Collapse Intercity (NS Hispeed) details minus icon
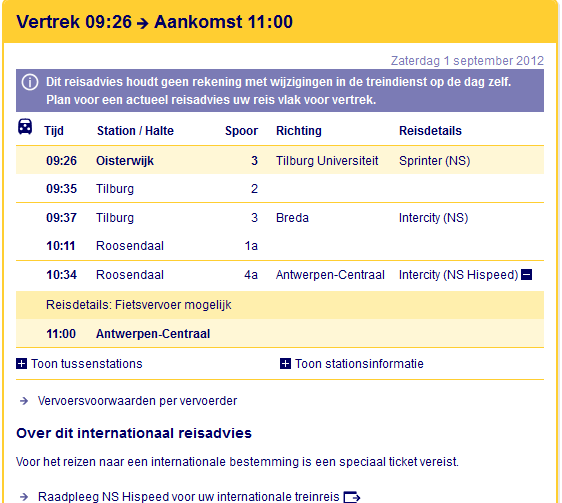562x503 pixels. tap(526, 275)
